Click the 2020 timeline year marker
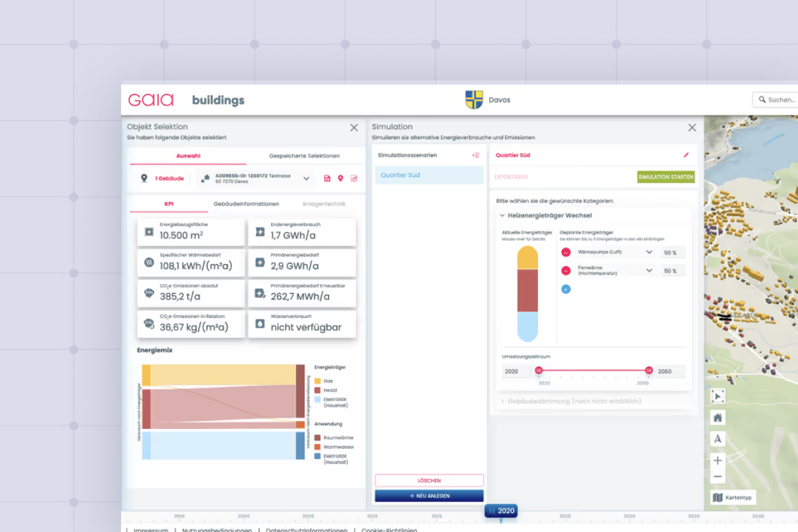Screen dimensions: 798x532 point(501,511)
